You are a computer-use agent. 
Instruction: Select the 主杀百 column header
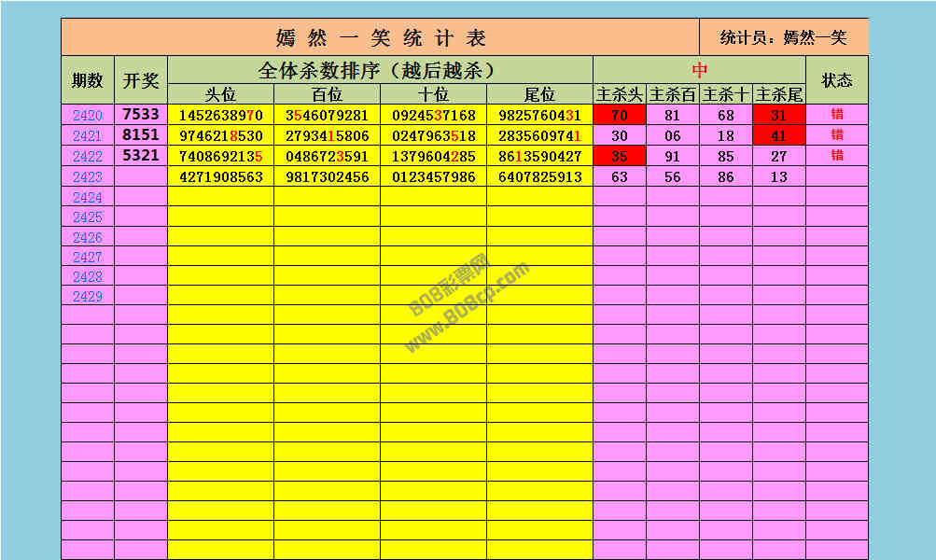point(673,94)
